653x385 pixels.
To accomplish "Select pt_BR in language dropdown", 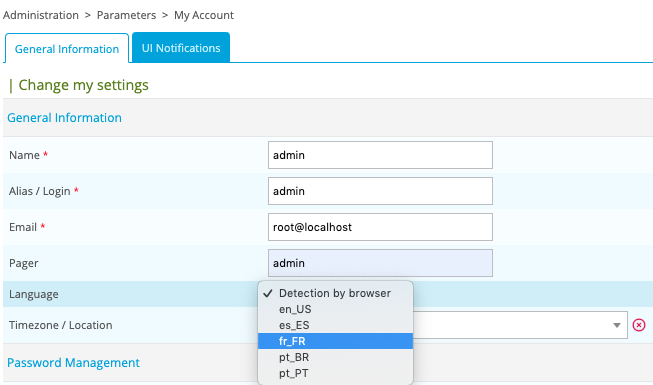I will click(x=335, y=357).
